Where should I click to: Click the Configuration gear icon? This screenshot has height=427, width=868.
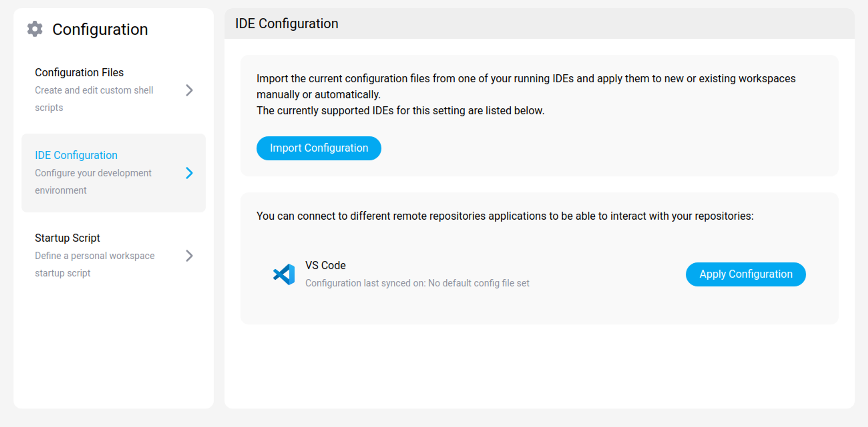point(35,29)
